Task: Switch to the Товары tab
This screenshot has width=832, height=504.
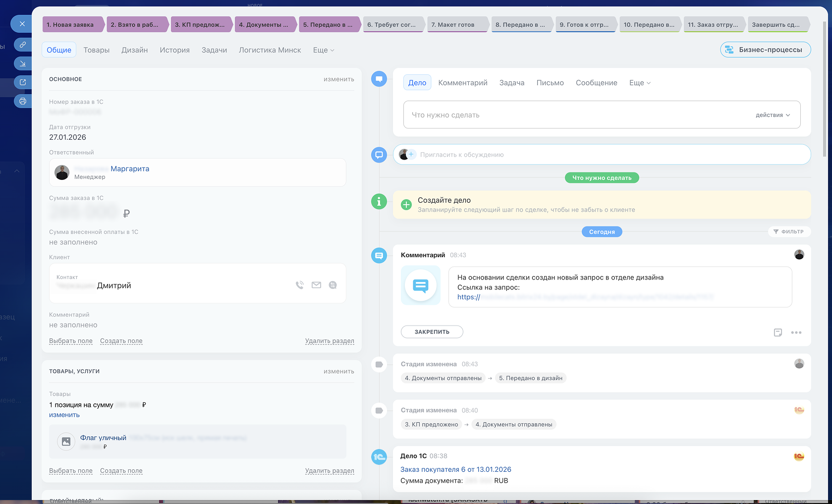Action: point(97,50)
